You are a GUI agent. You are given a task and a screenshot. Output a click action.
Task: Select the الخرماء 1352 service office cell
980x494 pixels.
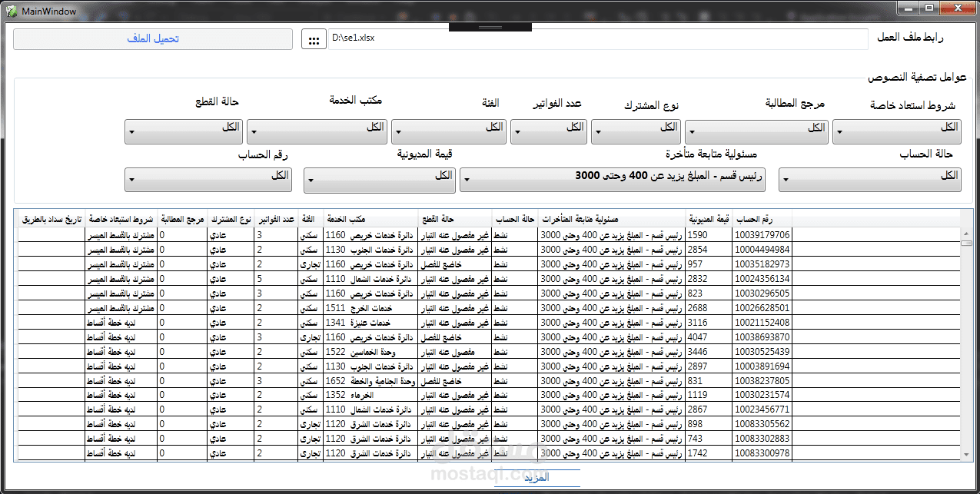[371, 395]
